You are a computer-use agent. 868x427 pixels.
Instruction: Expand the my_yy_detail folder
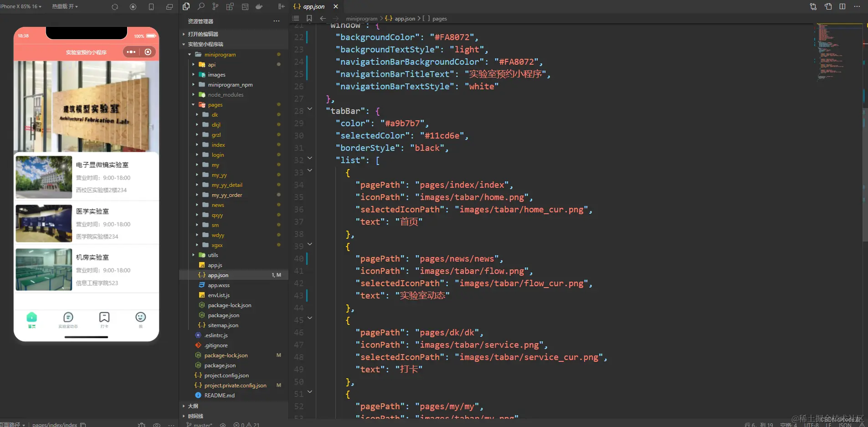(x=234, y=185)
